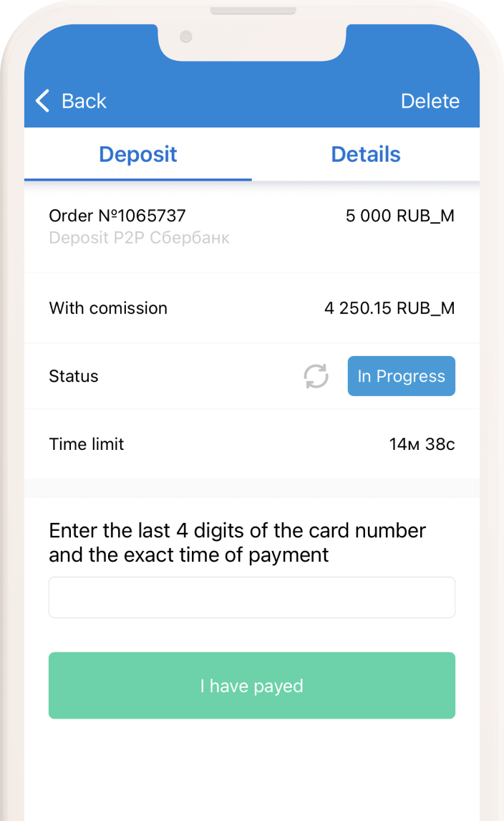Tap the 'Time limit' label
This screenshot has width=504, height=821.
87,444
